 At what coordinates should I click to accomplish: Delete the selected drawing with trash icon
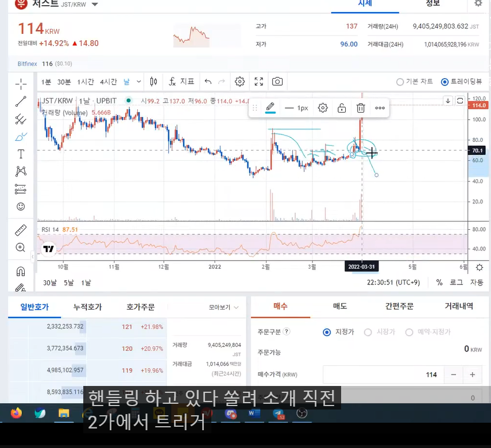pos(361,108)
